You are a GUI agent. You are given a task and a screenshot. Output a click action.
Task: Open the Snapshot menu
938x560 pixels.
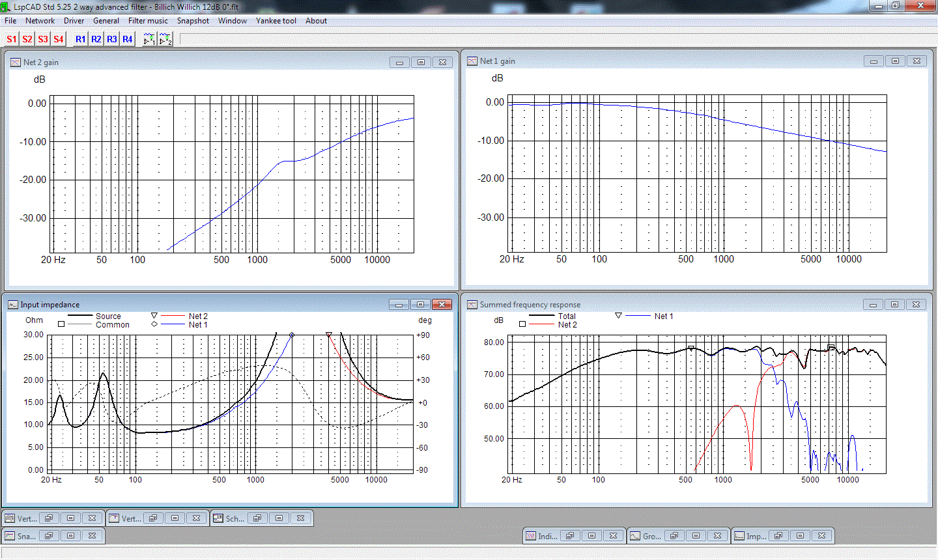click(x=193, y=21)
